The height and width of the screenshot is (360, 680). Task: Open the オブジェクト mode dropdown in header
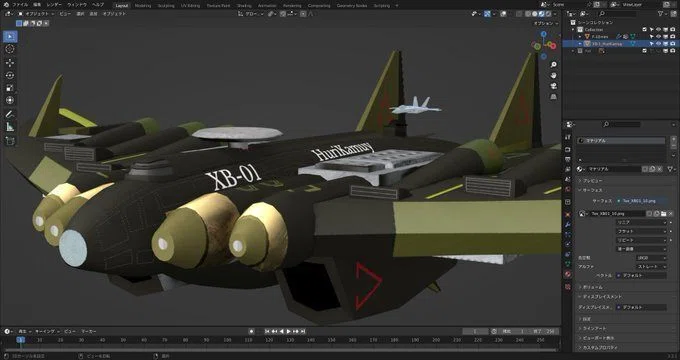[x=36, y=14]
